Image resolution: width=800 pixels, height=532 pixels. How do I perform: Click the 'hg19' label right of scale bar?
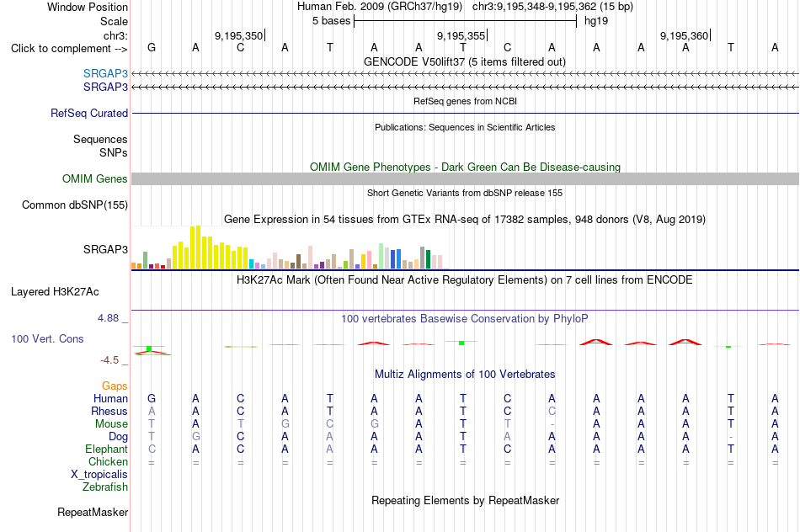click(x=596, y=21)
